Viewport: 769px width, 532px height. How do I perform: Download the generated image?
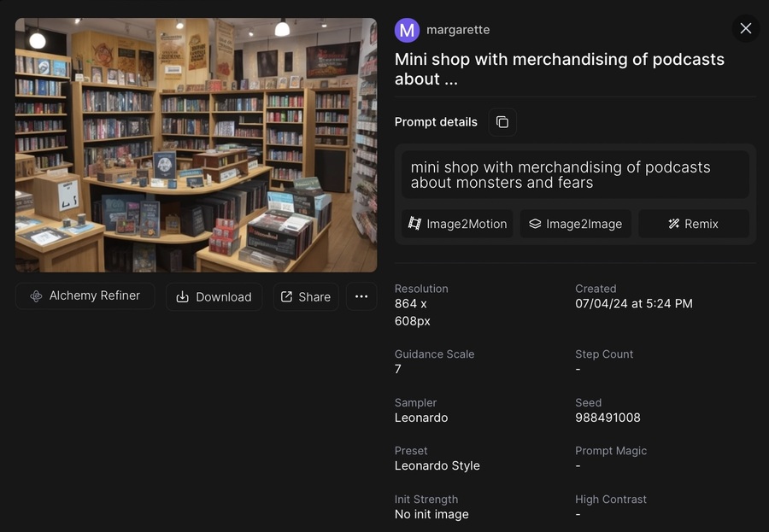tap(214, 296)
